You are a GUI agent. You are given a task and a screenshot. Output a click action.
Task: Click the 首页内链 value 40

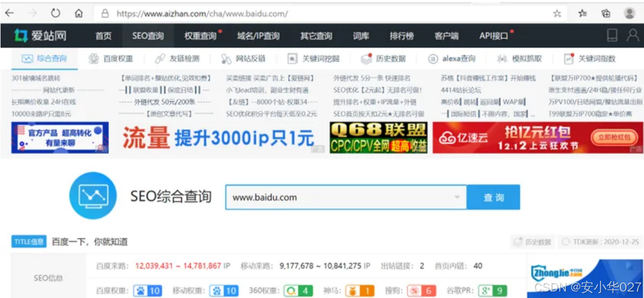478,266
